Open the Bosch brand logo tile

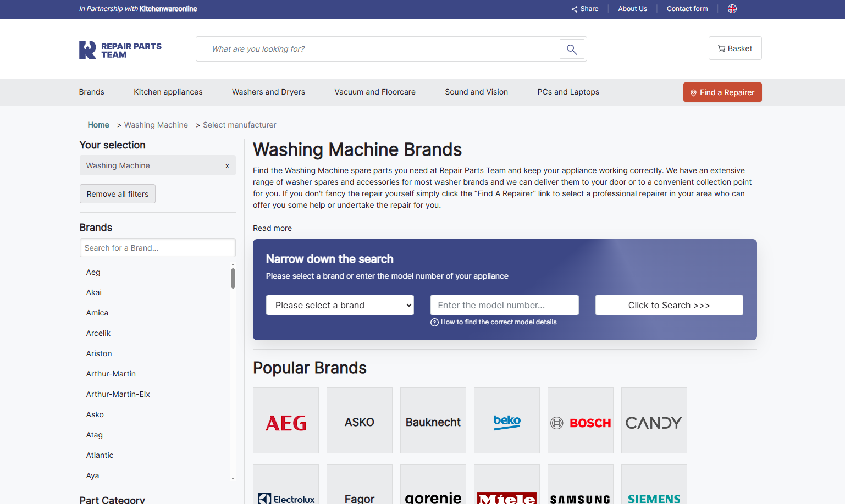[x=581, y=420]
